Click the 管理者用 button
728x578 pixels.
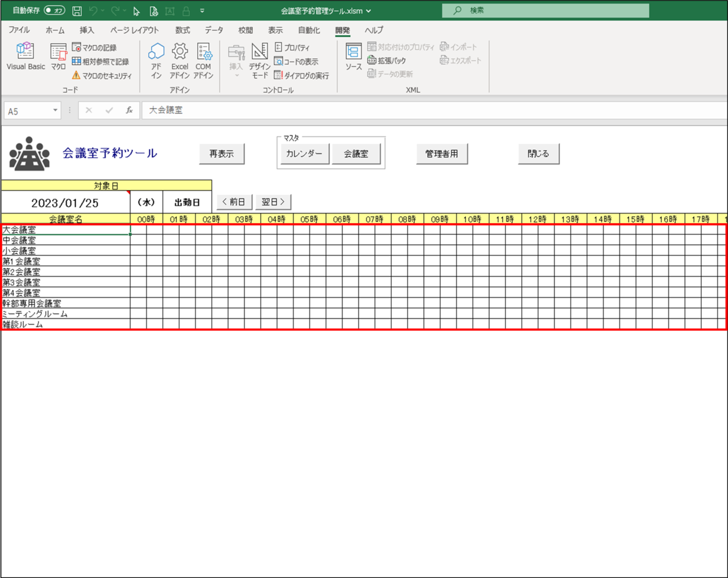click(x=442, y=154)
